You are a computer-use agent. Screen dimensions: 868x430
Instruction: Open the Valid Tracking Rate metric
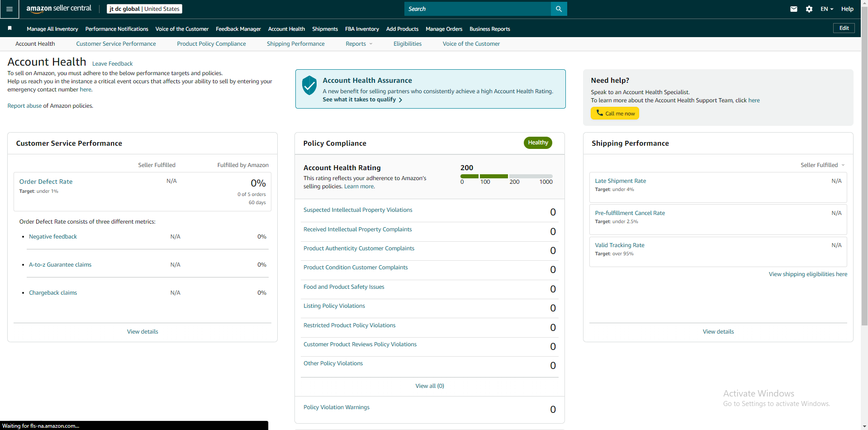tap(619, 245)
